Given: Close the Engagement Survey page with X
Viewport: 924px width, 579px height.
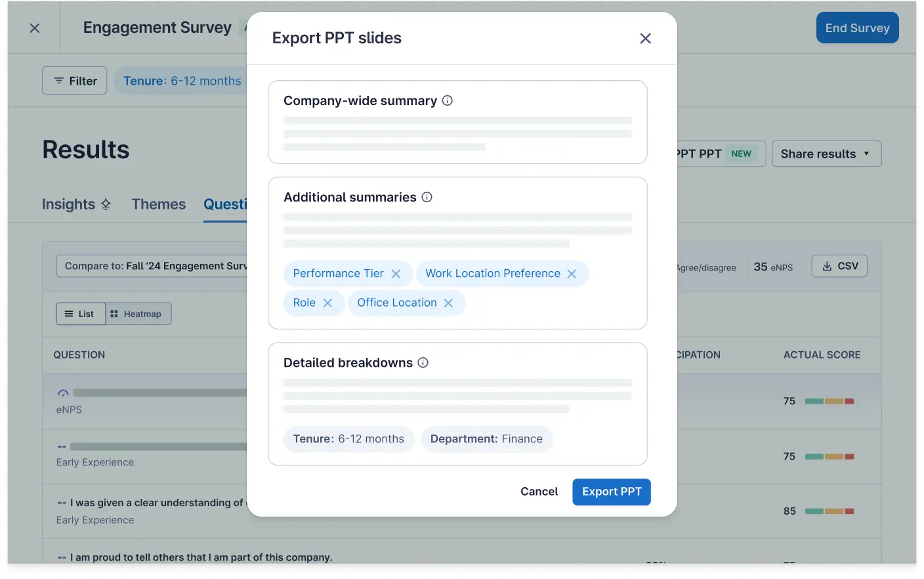Looking at the screenshot, I should click(35, 28).
